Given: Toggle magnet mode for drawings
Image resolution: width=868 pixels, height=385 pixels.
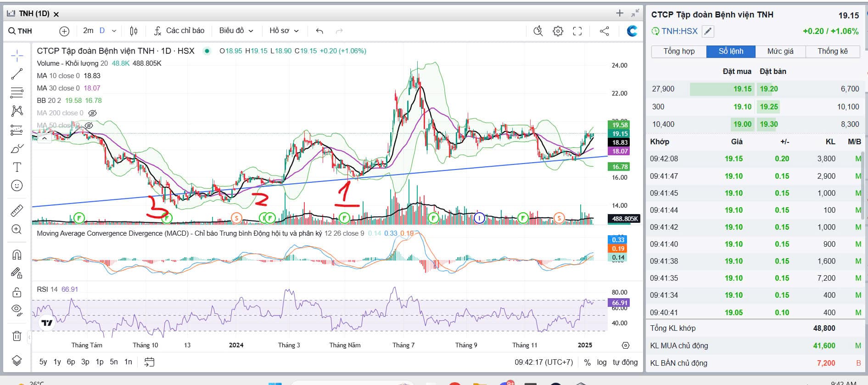Looking at the screenshot, I should [x=17, y=255].
